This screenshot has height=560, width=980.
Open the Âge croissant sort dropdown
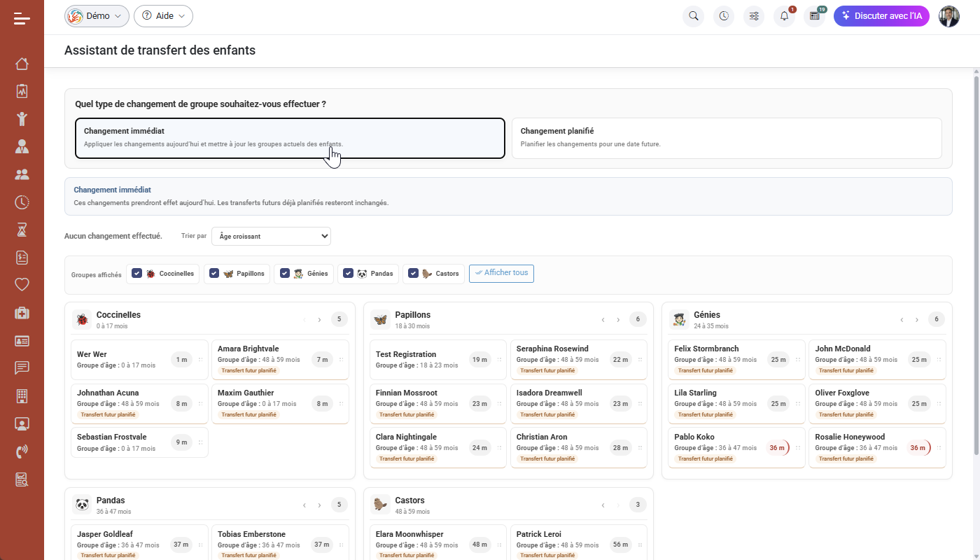(x=271, y=237)
